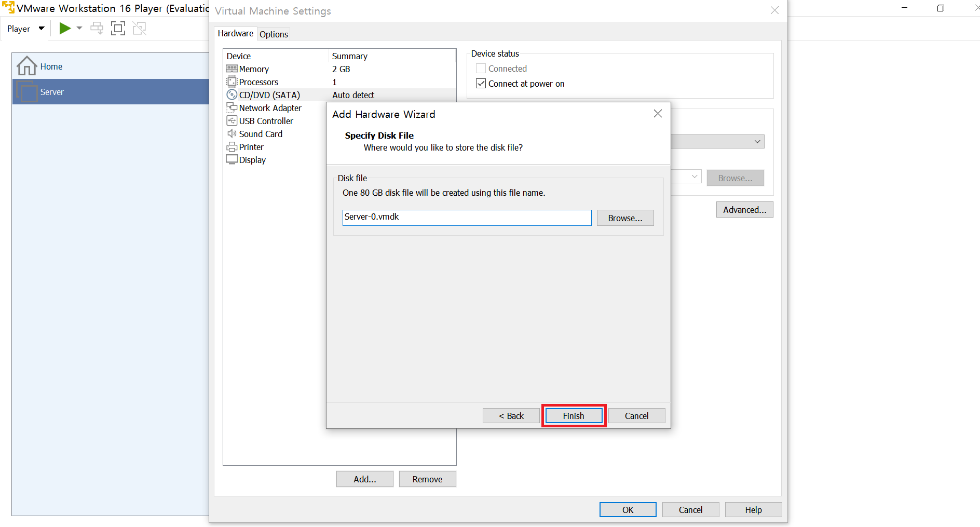This screenshot has height=527, width=980.
Task: Select the Network Adapter device icon
Action: click(x=232, y=107)
